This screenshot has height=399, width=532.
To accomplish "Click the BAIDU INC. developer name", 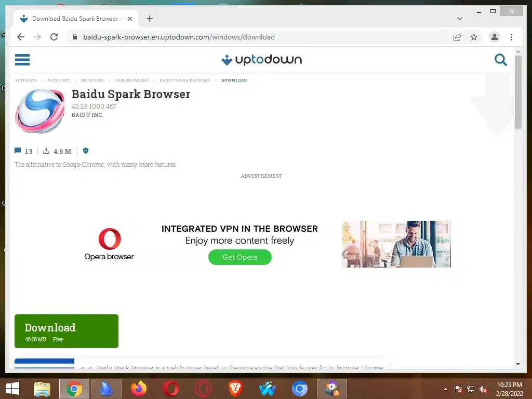I will point(87,115).
